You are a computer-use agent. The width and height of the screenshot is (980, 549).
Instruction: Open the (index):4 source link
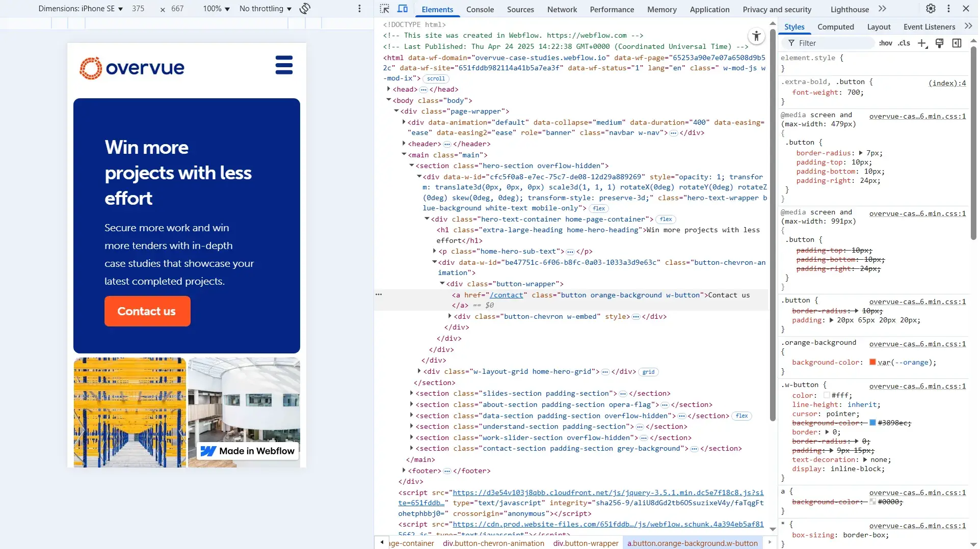tap(947, 83)
